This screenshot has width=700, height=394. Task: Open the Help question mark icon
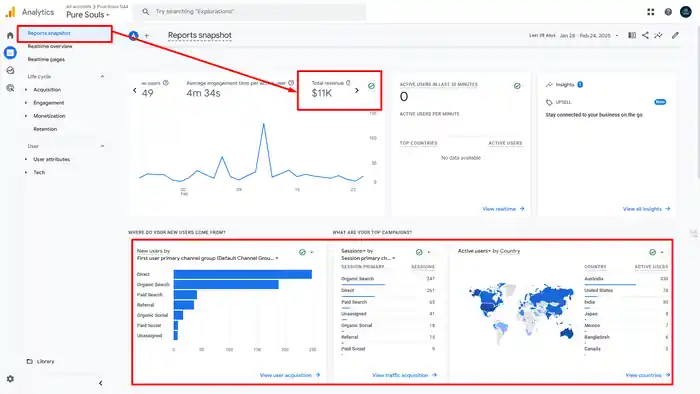[668, 12]
